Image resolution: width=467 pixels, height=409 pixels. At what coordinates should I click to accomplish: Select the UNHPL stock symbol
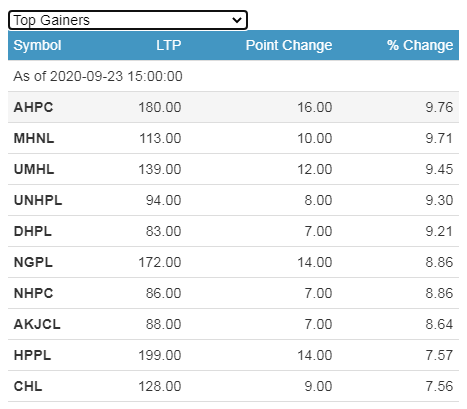(38, 200)
